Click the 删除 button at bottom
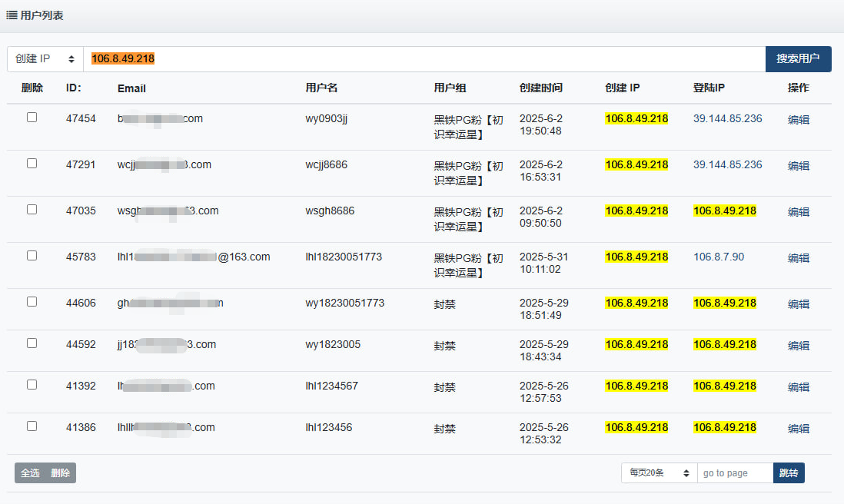Viewport: 844px width, 504px height. [60, 472]
